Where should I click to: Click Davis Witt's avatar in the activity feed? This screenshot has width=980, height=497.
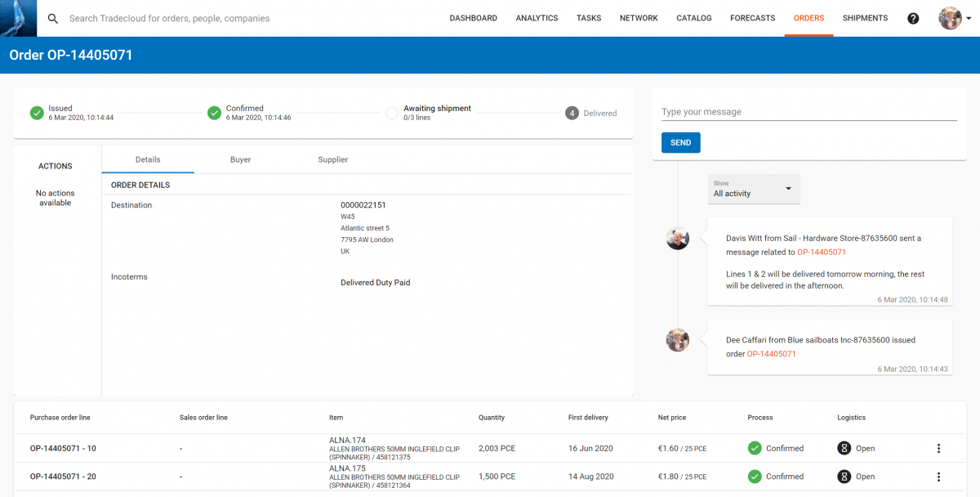[677, 239]
